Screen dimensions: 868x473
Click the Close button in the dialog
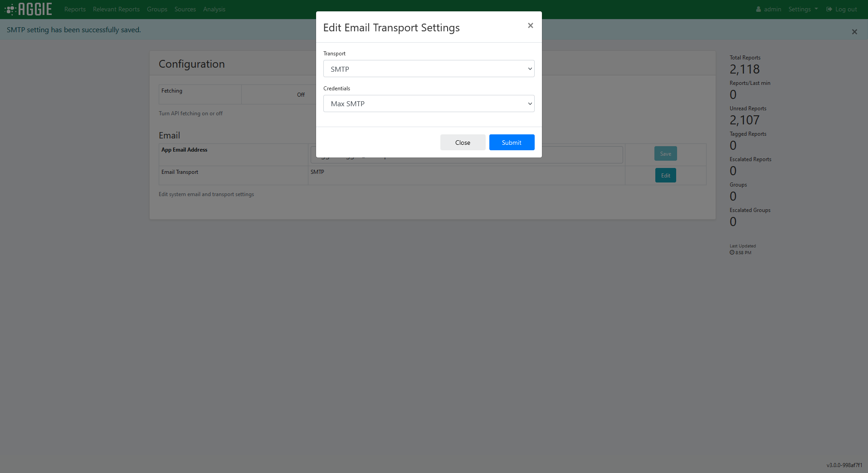click(x=463, y=142)
